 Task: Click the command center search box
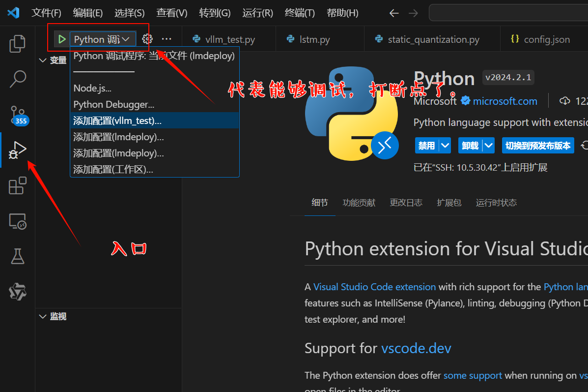point(508,13)
